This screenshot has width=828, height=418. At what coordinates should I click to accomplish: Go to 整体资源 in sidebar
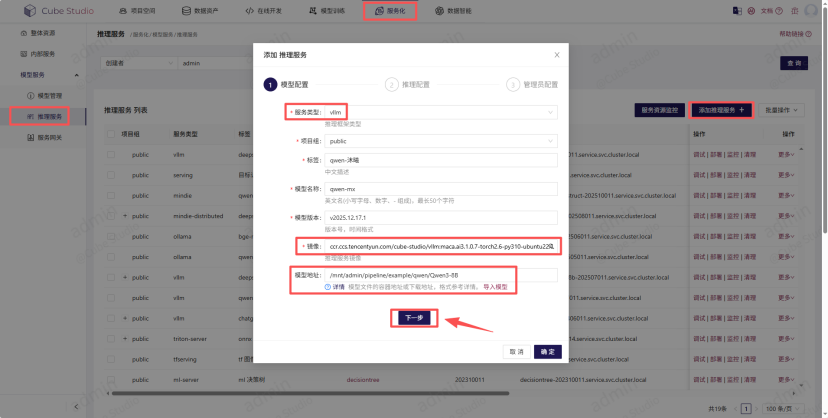38,33
